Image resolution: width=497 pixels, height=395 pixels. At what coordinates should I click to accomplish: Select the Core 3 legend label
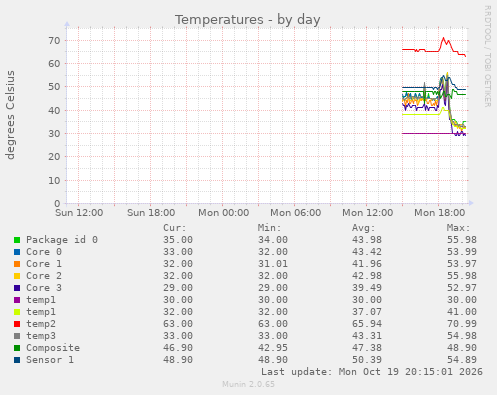tap(44, 288)
